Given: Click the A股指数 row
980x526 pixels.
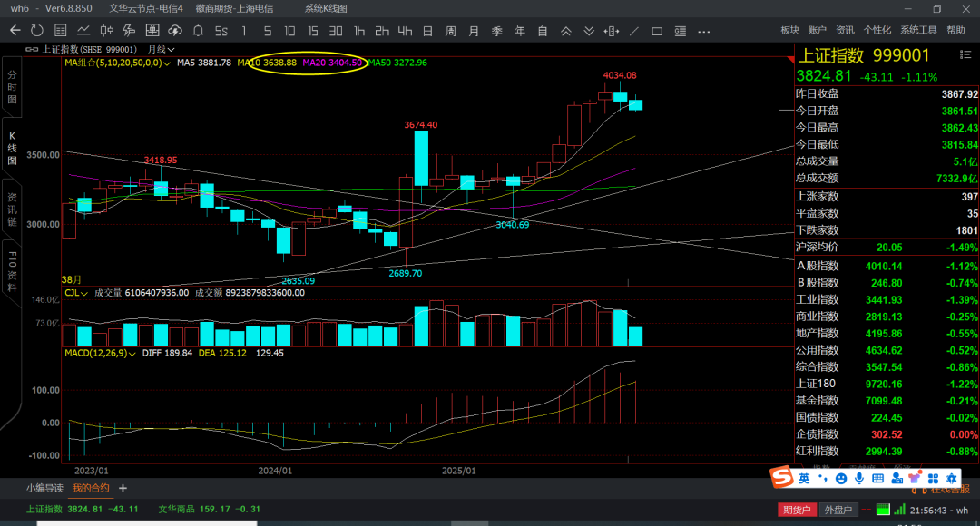Looking at the screenshot, I should pos(887,266).
